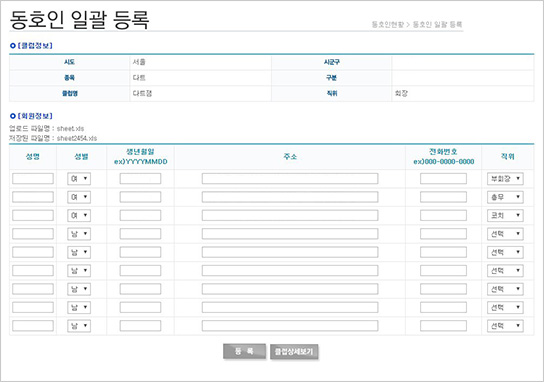Image resolution: width=545 pixels, height=382 pixels.
Task: Focus the fifth row's 생년월일 birthdate field
Action: tap(140, 252)
